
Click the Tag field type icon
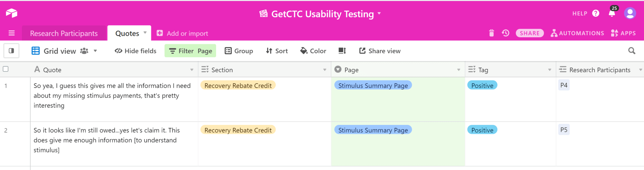[x=472, y=69]
